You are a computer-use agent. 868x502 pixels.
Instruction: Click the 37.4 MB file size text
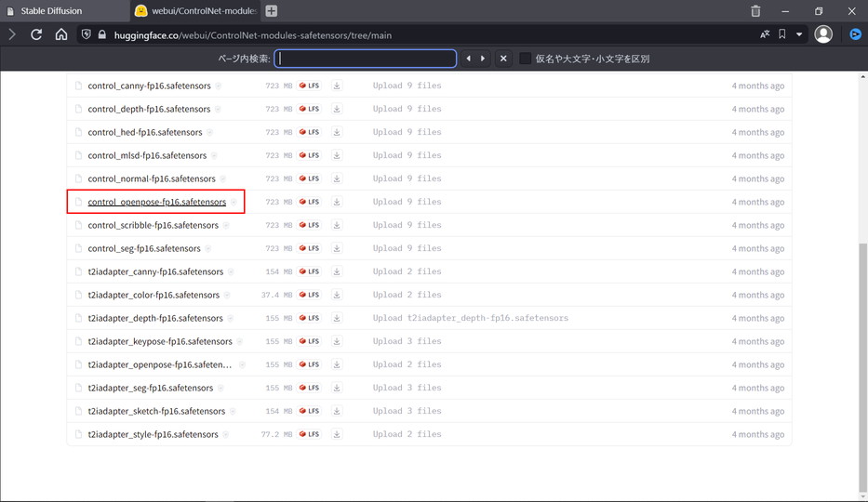tap(277, 295)
